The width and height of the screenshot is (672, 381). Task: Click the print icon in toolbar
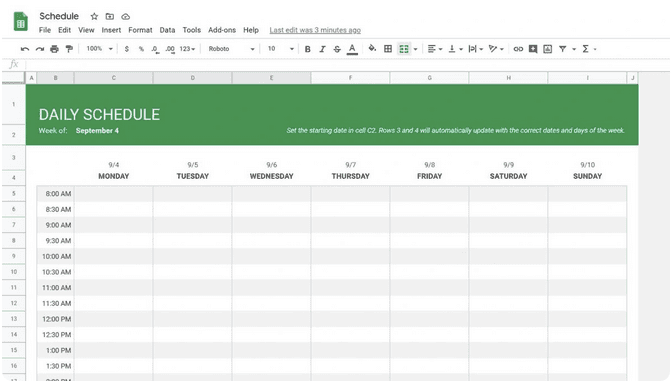54,49
